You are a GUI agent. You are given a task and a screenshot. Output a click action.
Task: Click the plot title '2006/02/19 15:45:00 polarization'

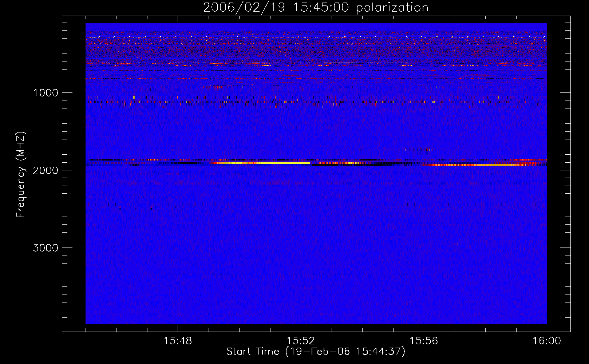click(316, 7)
